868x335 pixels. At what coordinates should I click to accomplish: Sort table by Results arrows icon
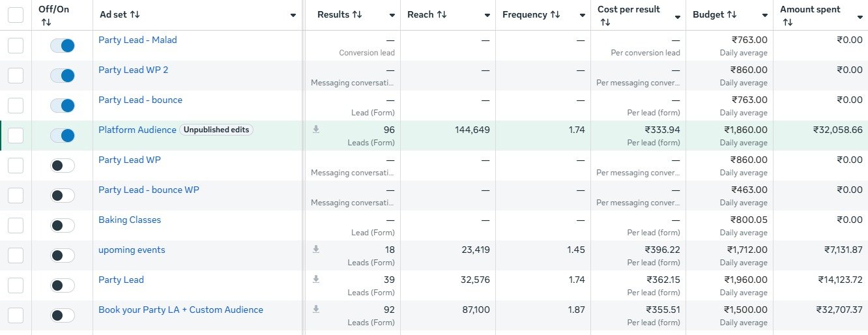pos(357,14)
